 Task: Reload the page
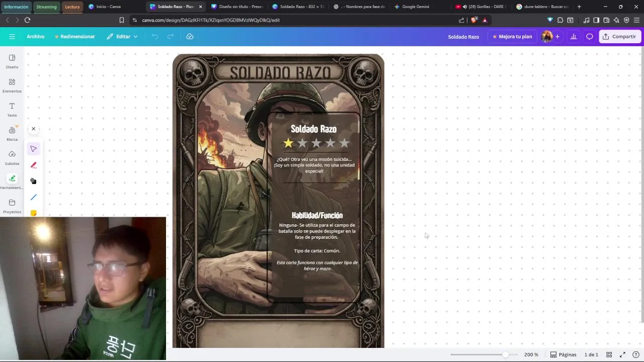pyautogui.click(x=27, y=20)
